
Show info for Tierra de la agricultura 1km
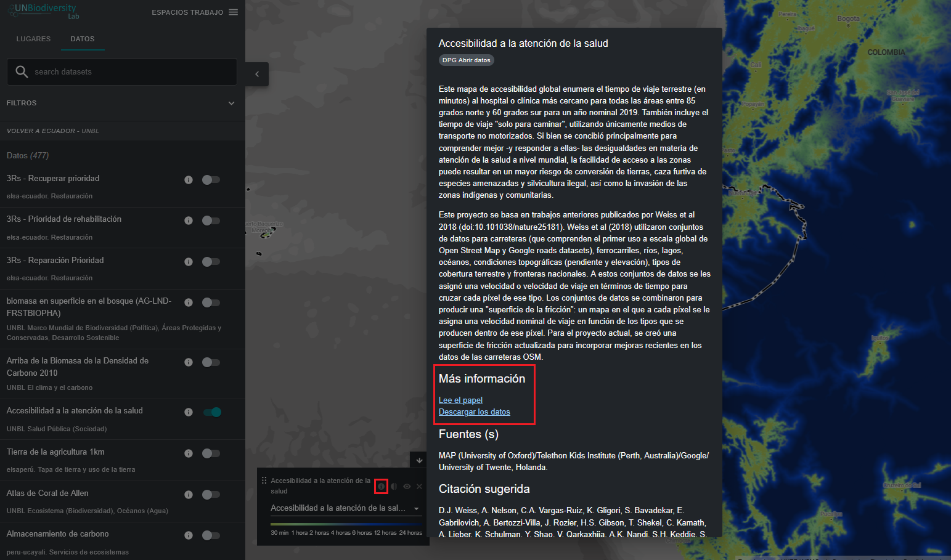(x=189, y=453)
